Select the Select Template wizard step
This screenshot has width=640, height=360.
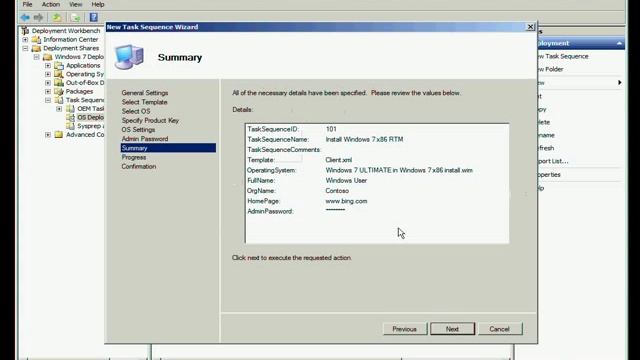pyautogui.click(x=144, y=102)
